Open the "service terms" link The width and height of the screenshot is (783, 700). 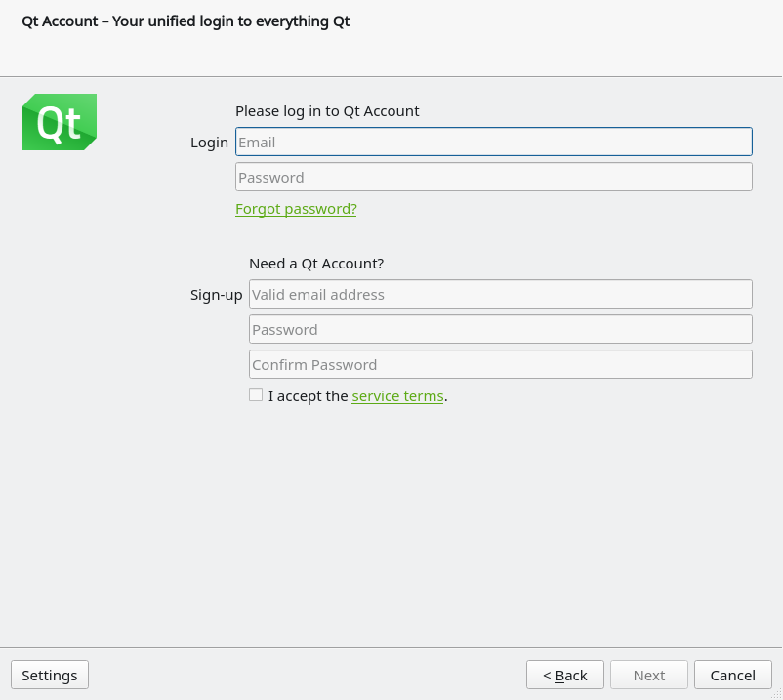pos(396,395)
